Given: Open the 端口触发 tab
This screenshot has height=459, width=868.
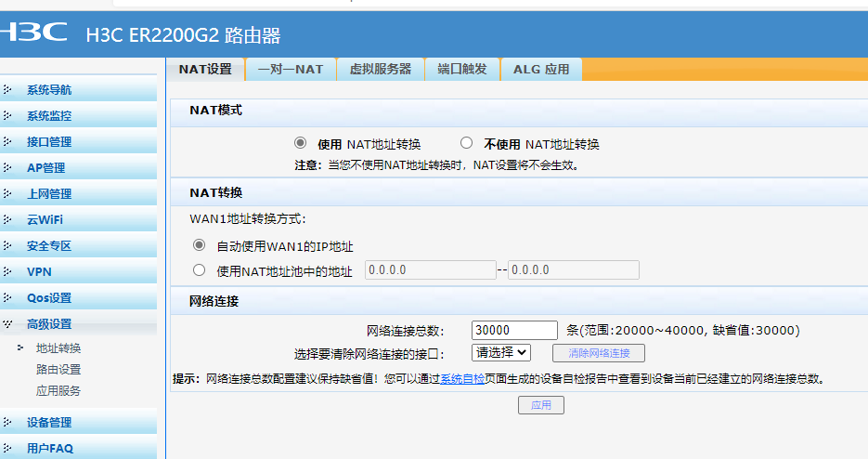Looking at the screenshot, I should coord(462,70).
